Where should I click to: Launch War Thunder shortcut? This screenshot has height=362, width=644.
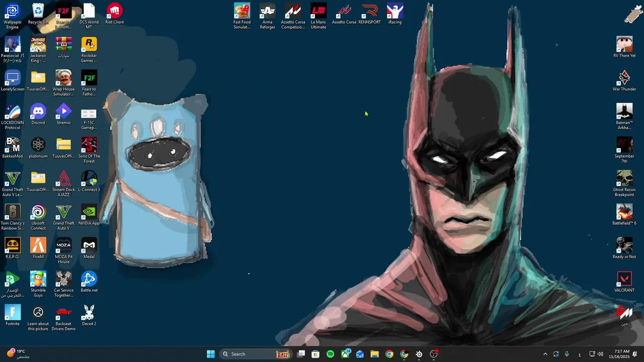click(x=624, y=81)
